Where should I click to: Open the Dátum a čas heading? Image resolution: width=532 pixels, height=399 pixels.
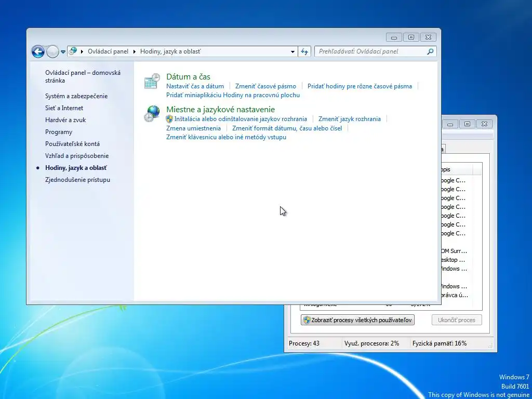point(188,77)
